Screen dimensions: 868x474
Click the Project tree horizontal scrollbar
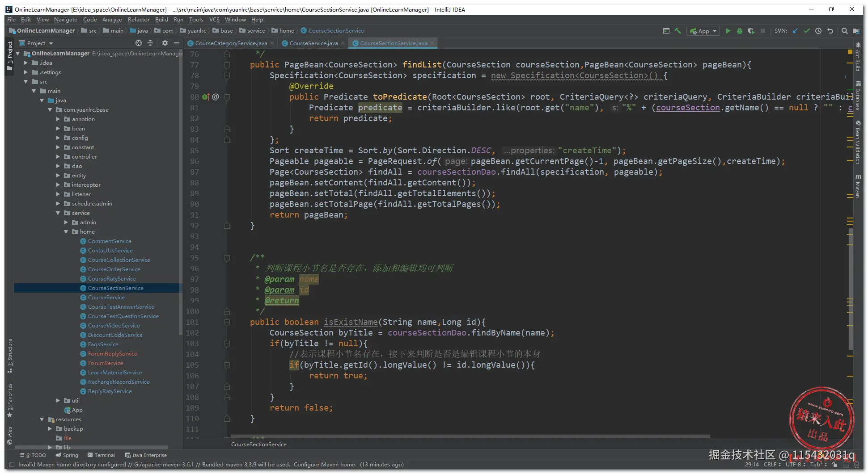tap(92, 447)
